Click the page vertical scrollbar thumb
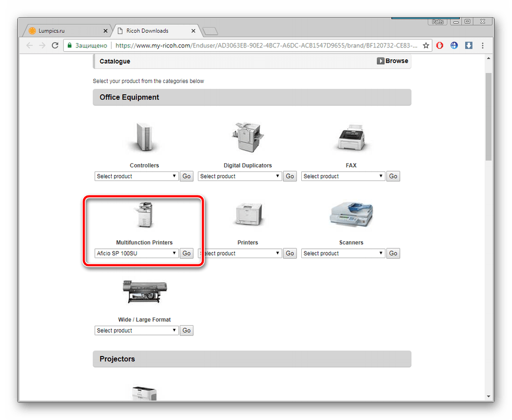Screen dimensions: 512x420 (x=489, y=116)
